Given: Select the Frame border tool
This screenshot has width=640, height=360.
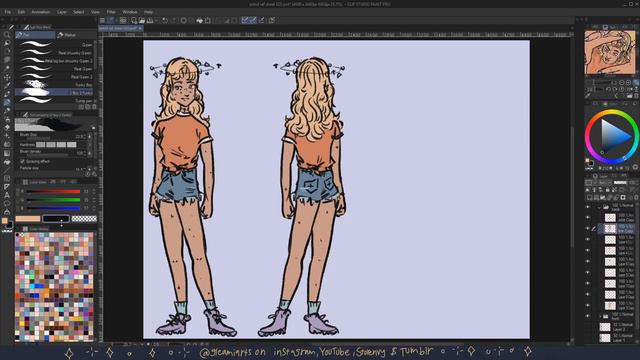Looking at the screenshot, I should 7,178.
